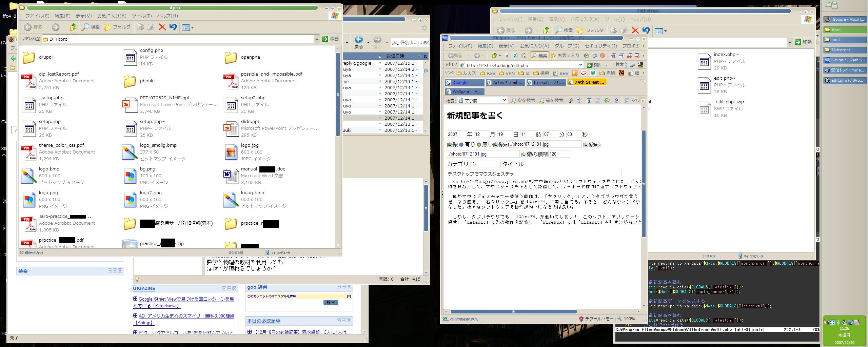Open the history clock icon in Sleipnir
Screen dimensions: 868x347
tap(586, 56)
